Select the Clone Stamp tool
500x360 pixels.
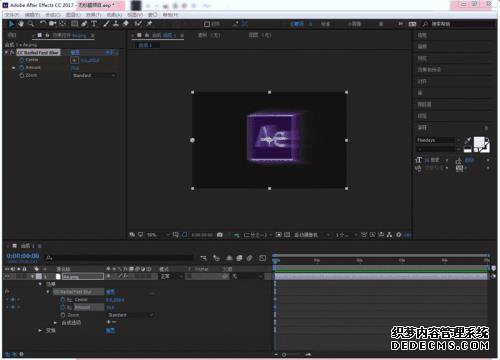coord(116,24)
